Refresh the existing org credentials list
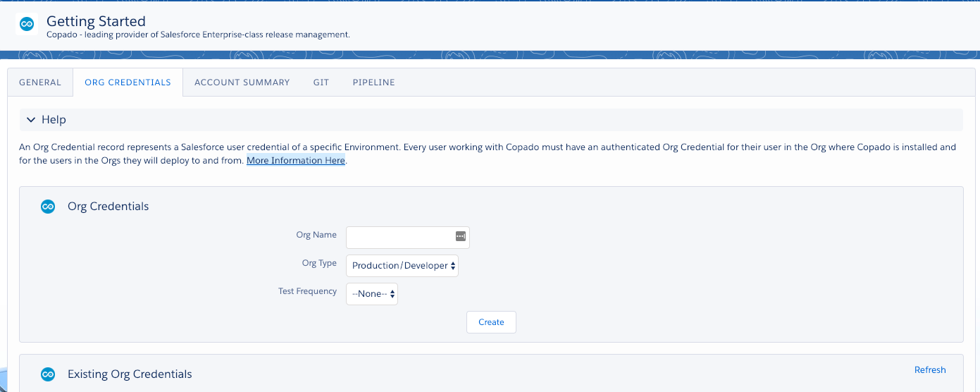Viewport: 980px width, 392px height. coord(930,370)
